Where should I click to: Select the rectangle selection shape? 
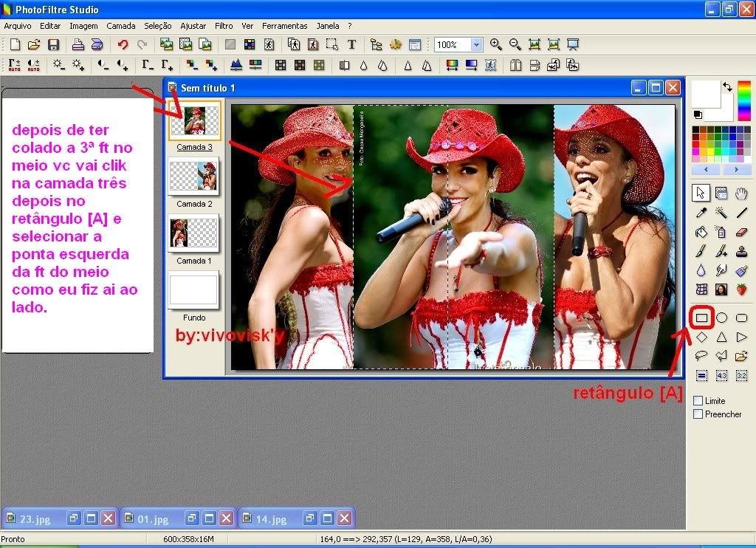coord(701,318)
